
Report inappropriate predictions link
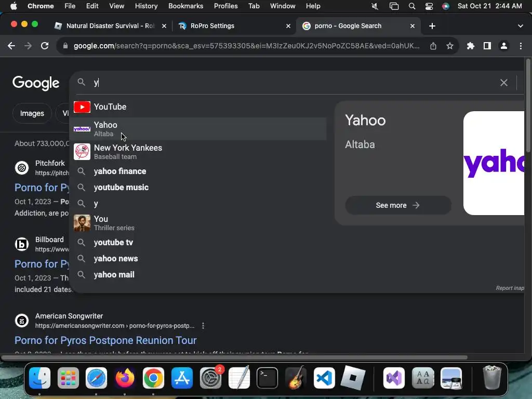510,288
